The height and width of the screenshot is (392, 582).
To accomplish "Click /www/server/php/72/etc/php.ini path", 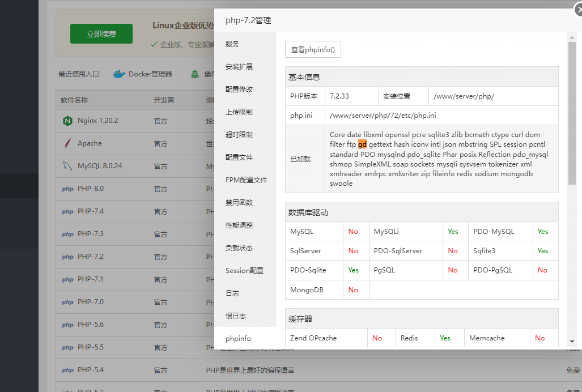I will pyautogui.click(x=383, y=116).
